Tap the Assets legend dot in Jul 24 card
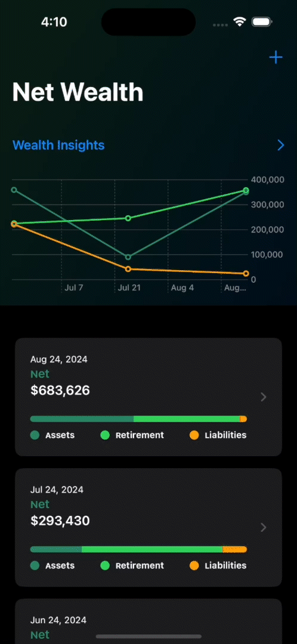 coord(35,565)
